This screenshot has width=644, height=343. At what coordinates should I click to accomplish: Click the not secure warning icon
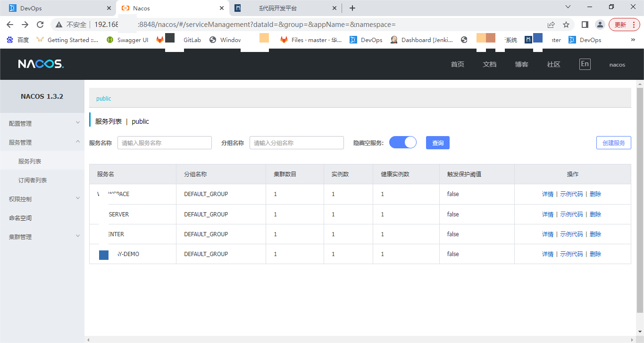(x=59, y=25)
